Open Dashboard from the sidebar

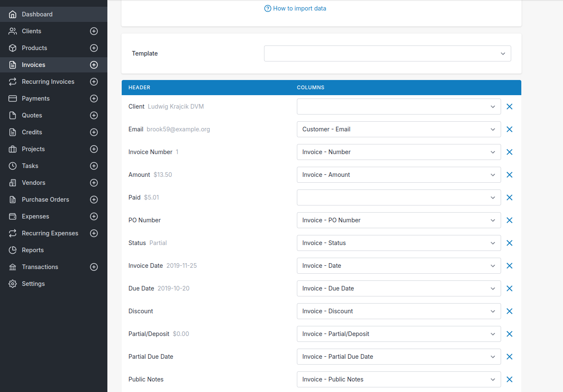[x=37, y=14]
